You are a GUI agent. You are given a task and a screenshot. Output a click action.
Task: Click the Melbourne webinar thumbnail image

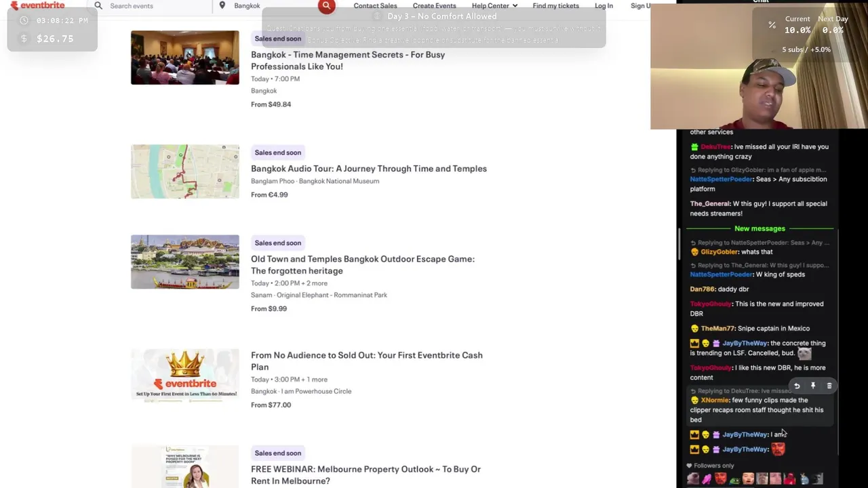[185, 467]
